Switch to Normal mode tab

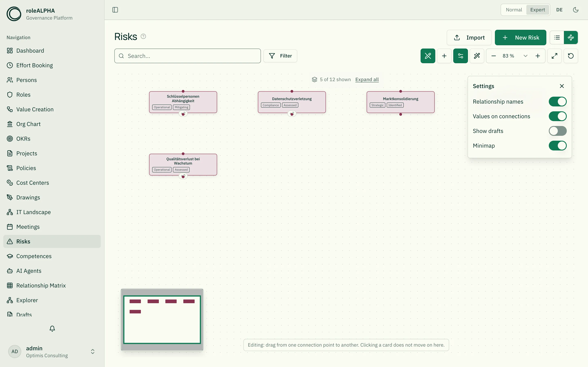(514, 10)
